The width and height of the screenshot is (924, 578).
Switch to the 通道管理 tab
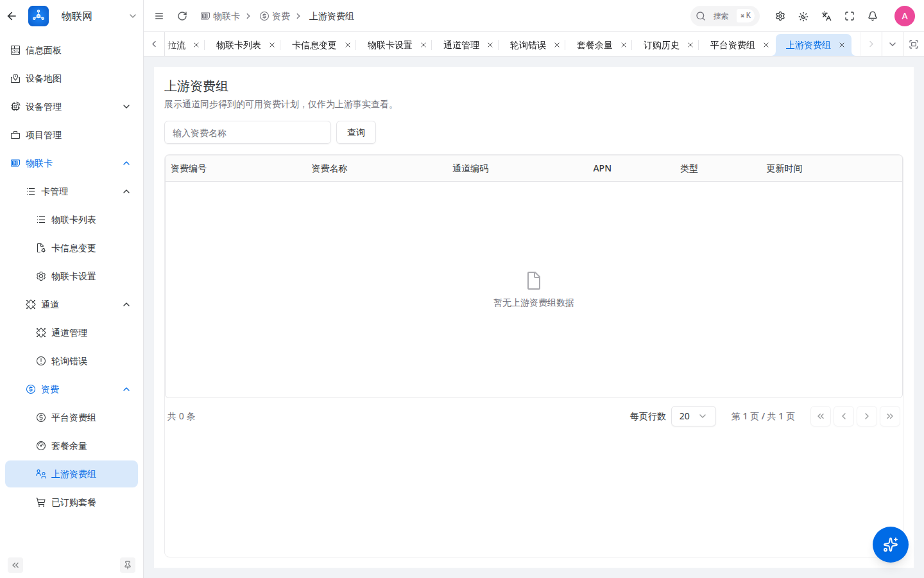461,45
